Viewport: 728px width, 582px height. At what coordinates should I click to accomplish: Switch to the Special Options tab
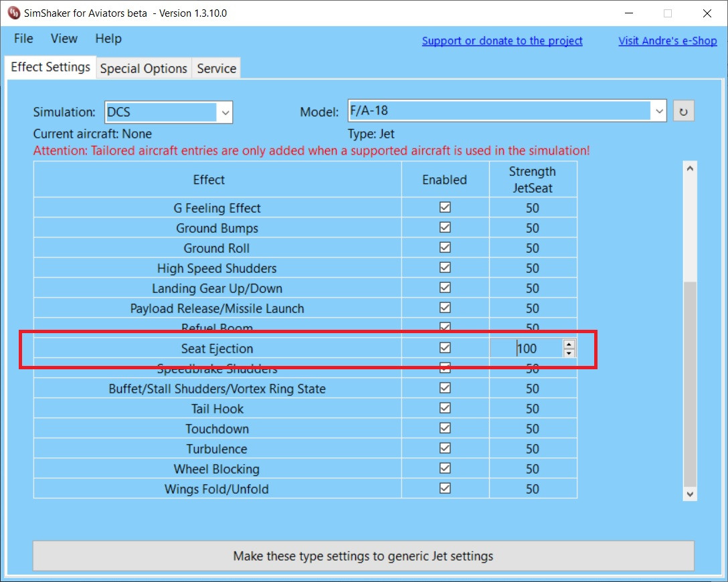tap(143, 68)
